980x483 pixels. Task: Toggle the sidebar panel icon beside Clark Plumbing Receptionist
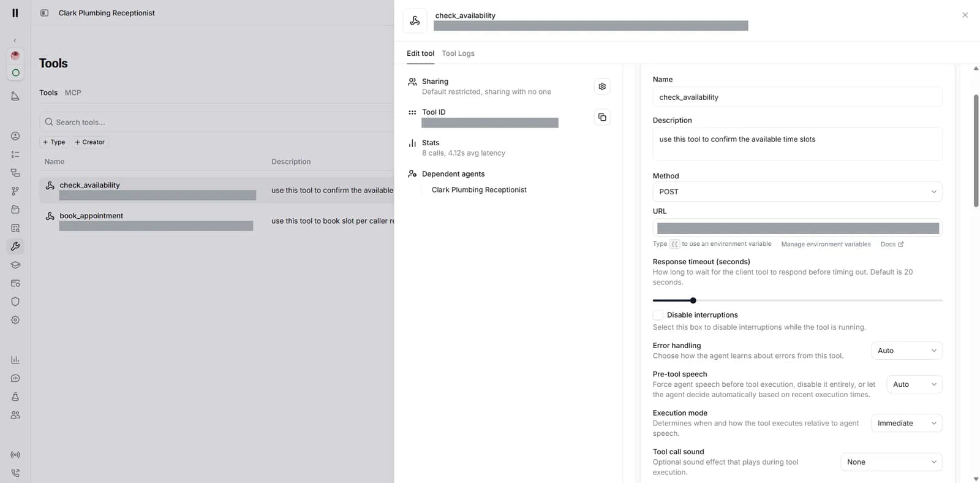tap(44, 13)
